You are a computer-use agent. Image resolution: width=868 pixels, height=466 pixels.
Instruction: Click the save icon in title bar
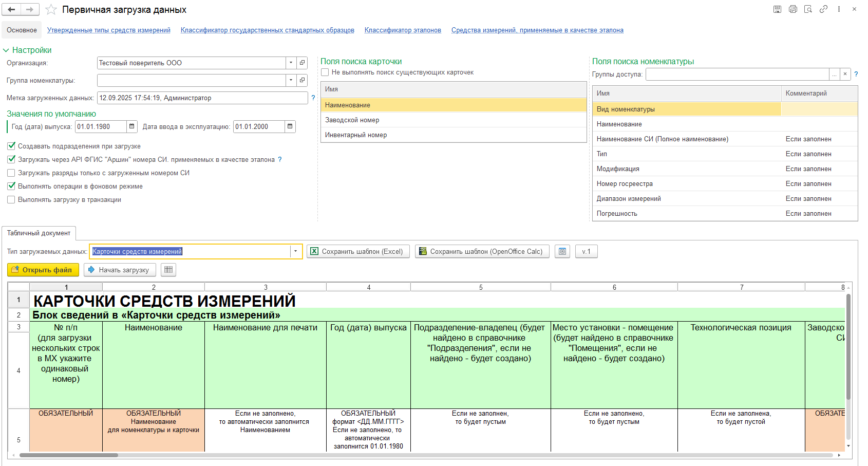point(777,9)
